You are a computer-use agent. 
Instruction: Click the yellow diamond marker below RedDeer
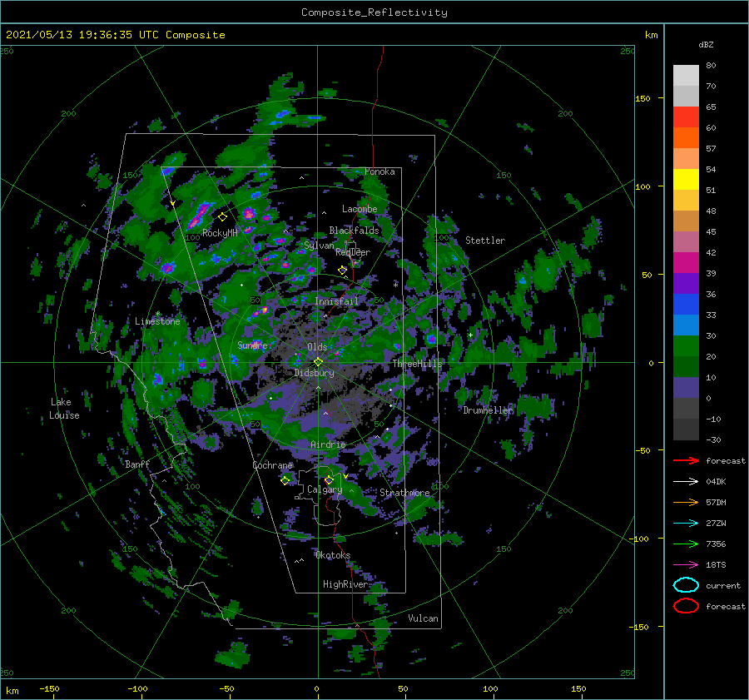tap(342, 271)
